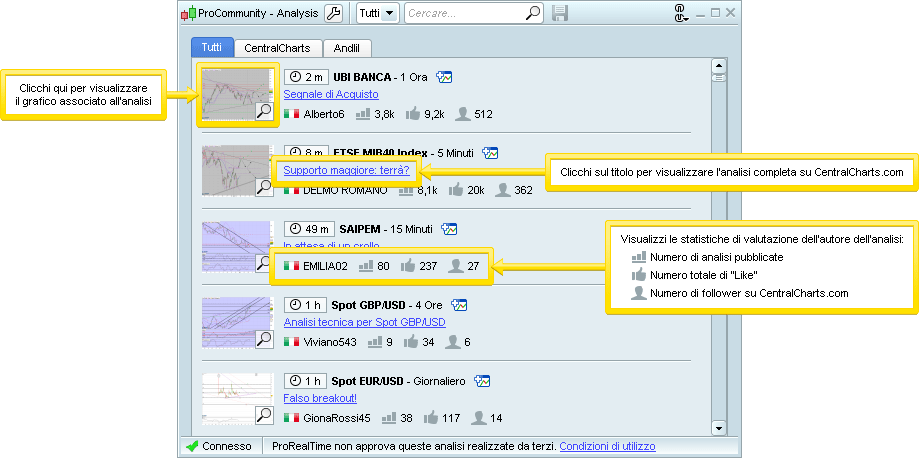This screenshot has width=919, height=458.
Task: Select the Tutti tab
Action: (x=212, y=48)
